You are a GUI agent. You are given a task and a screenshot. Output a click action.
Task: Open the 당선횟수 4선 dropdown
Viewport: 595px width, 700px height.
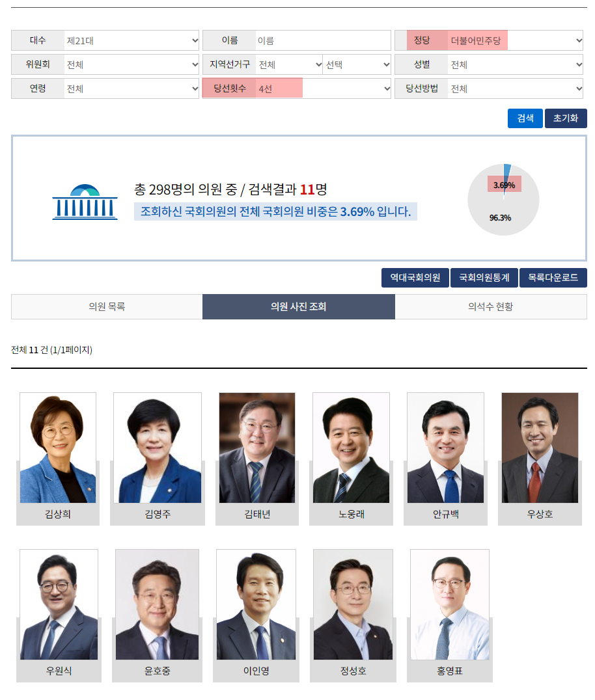(323, 88)
